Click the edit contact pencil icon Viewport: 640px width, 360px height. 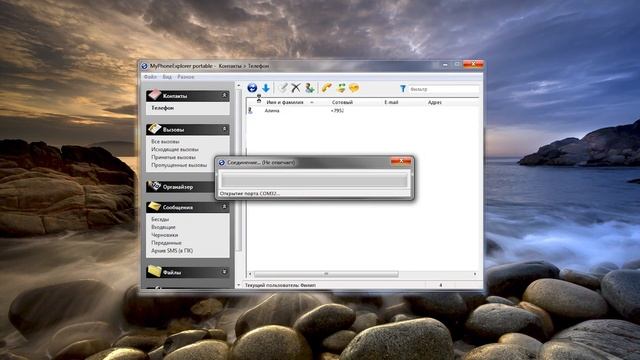pos(283,87)
